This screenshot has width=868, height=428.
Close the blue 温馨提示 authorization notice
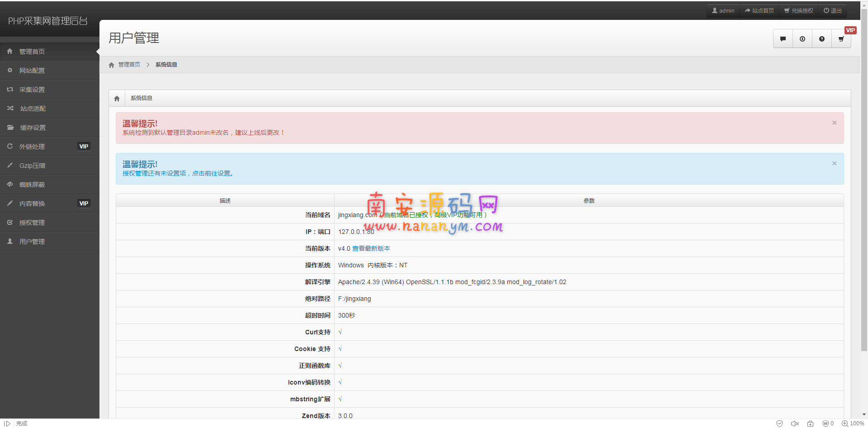[835, 163]
